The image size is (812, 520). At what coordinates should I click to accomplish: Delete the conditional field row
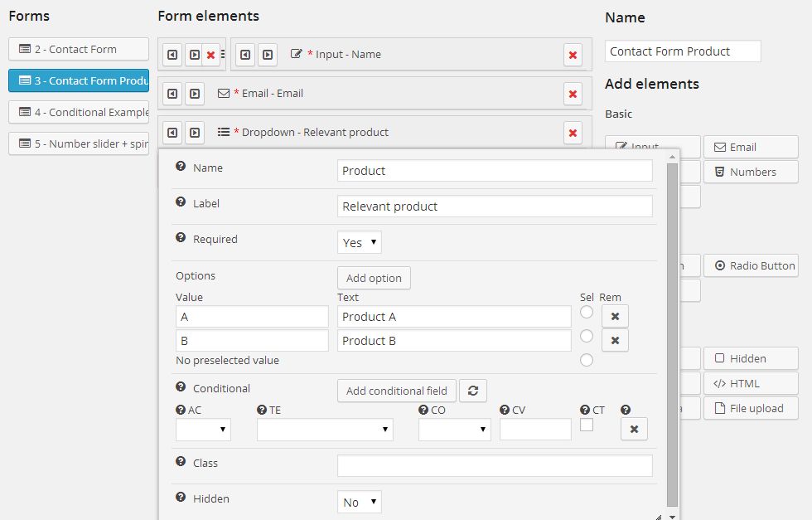click(x=634, y=429)
